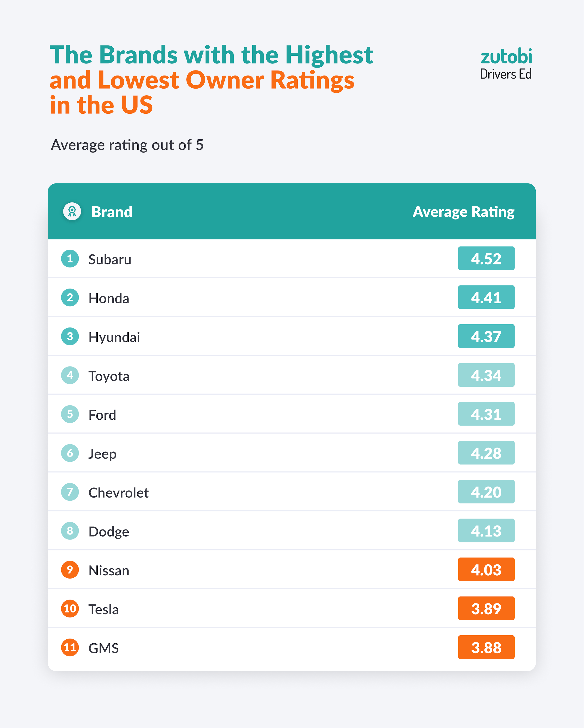Image resolution: width=584 pixels, height=728 pixels.
Task: Click the Brand column header
Action: click(x=112, y=212)
